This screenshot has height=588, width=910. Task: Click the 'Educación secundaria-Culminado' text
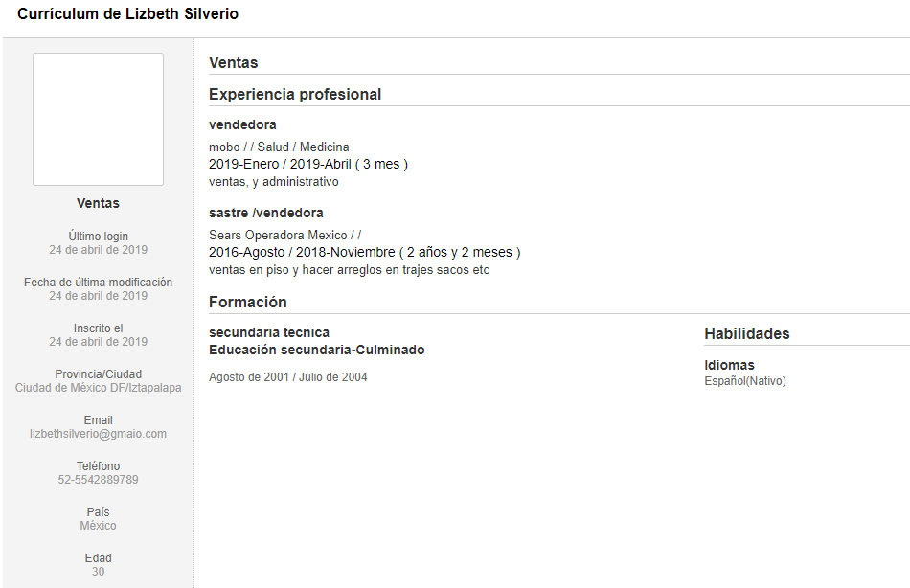click(317, 350)
